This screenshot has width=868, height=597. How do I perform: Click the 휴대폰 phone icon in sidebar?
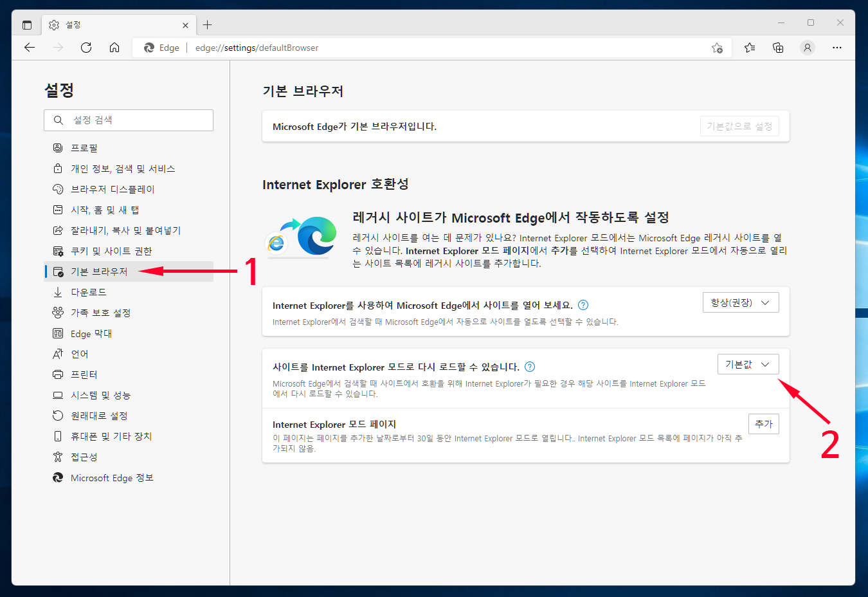tap(58, 436)
